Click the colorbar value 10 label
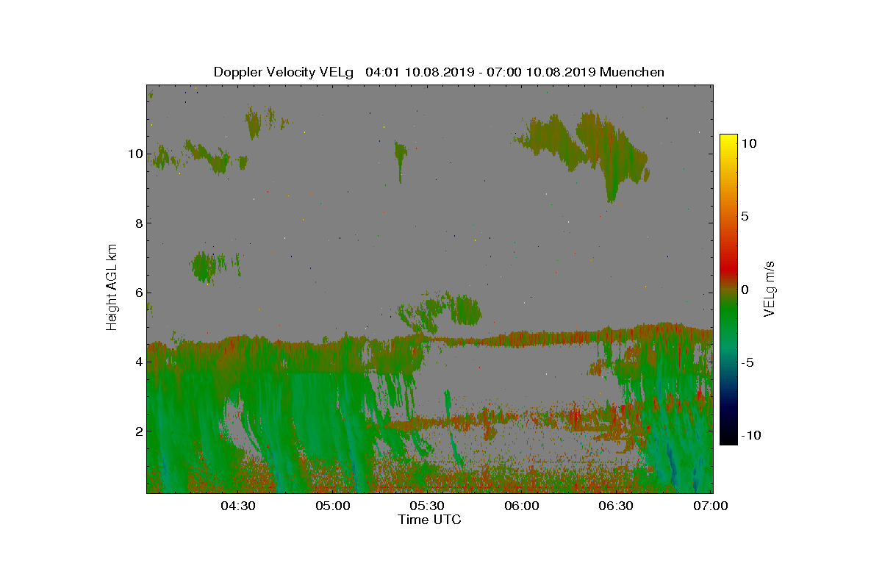 pos(748,143)
